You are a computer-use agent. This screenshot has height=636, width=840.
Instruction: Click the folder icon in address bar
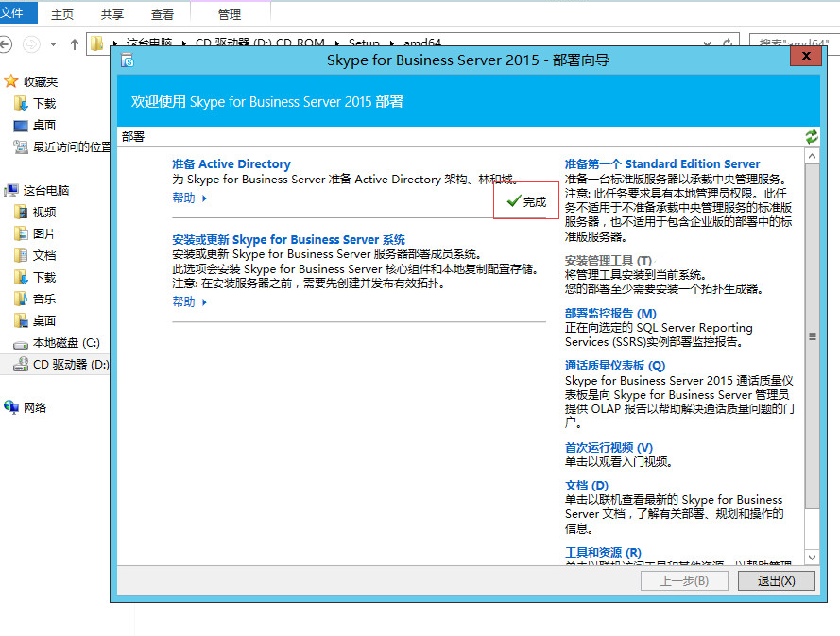click(96, 43)
